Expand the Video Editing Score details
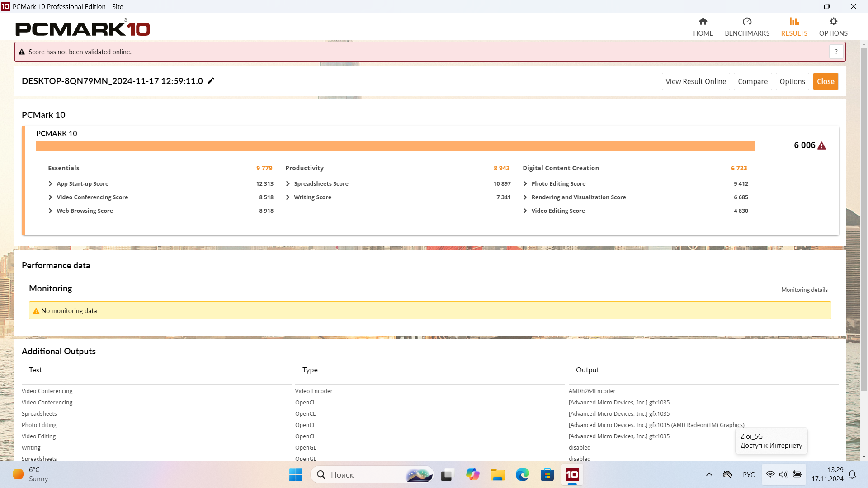 point(525,211)
